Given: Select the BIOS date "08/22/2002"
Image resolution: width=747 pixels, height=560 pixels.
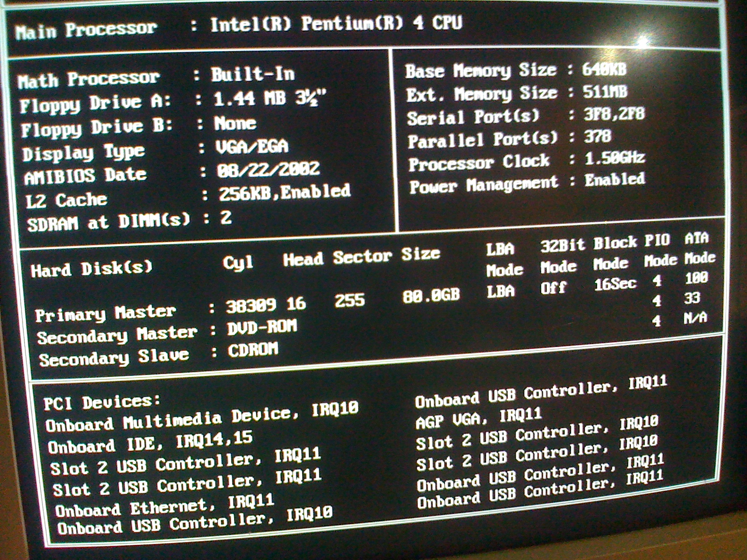Looking at the screenshot, I should pos(268,169).
